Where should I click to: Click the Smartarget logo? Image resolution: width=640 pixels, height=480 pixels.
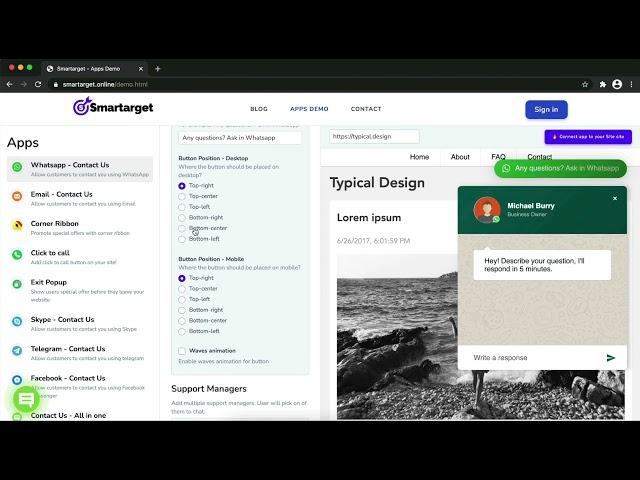[113, 107]
